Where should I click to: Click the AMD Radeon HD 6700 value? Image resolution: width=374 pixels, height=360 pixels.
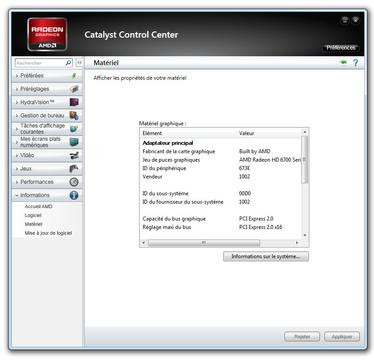tap(270, 160)
